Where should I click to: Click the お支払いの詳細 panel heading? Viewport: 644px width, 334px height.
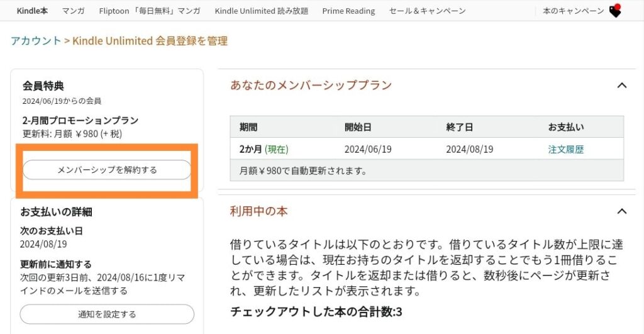[57, 212]
